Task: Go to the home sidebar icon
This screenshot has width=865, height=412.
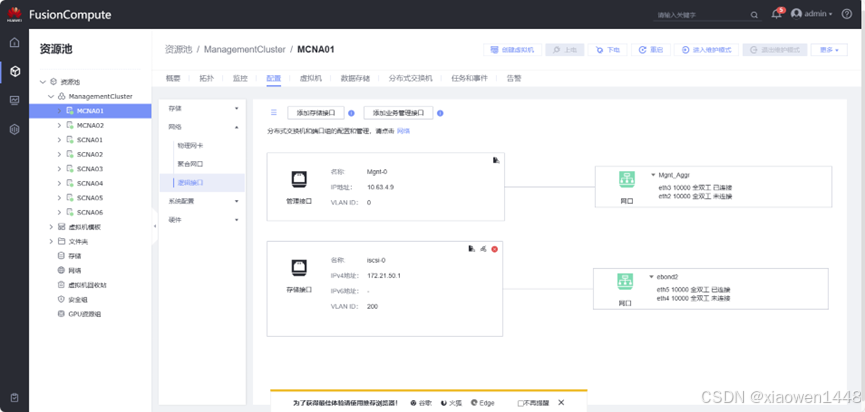Action: click(x=15, y=42)
